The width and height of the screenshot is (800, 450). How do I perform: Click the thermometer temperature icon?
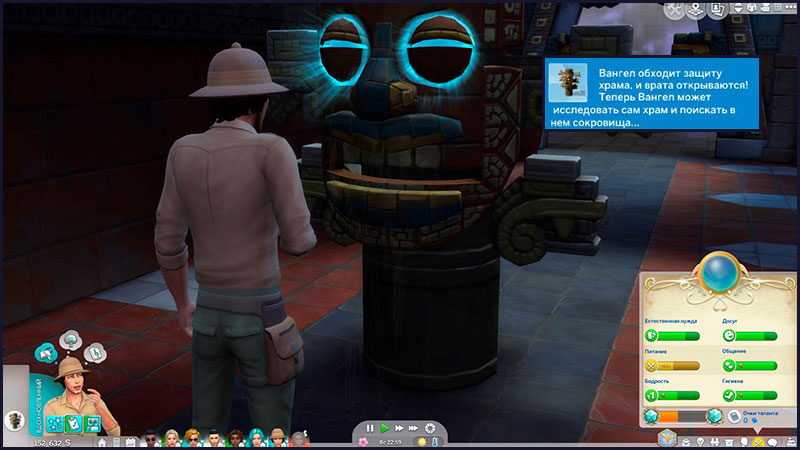coord(435,442)
